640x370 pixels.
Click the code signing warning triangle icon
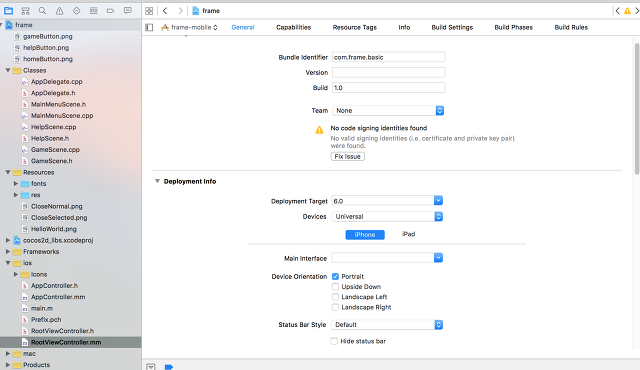point(319,130)
